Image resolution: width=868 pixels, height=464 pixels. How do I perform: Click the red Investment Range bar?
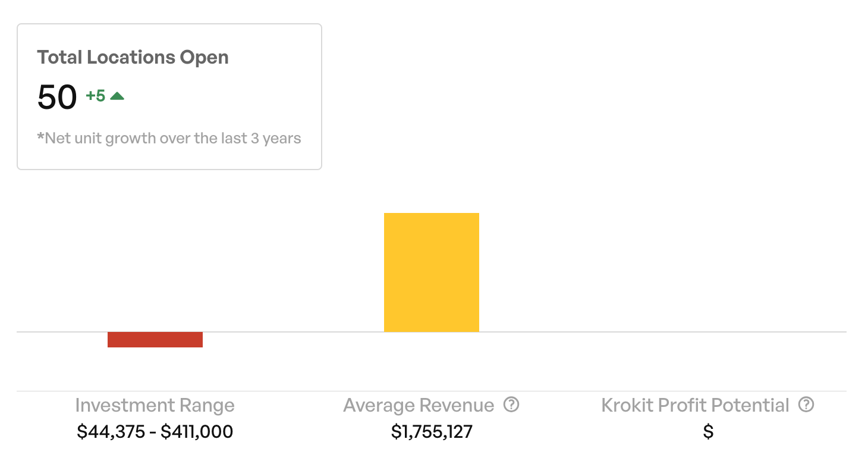[155, 340]
